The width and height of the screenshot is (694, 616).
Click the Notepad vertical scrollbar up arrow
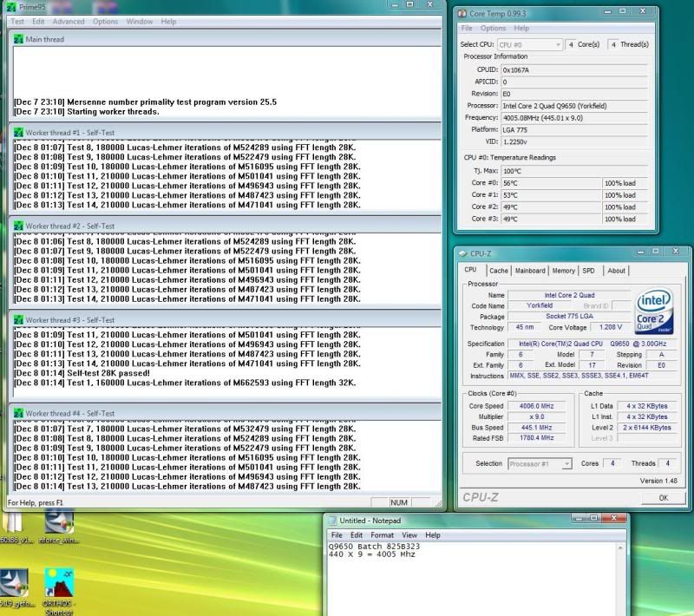620,547
